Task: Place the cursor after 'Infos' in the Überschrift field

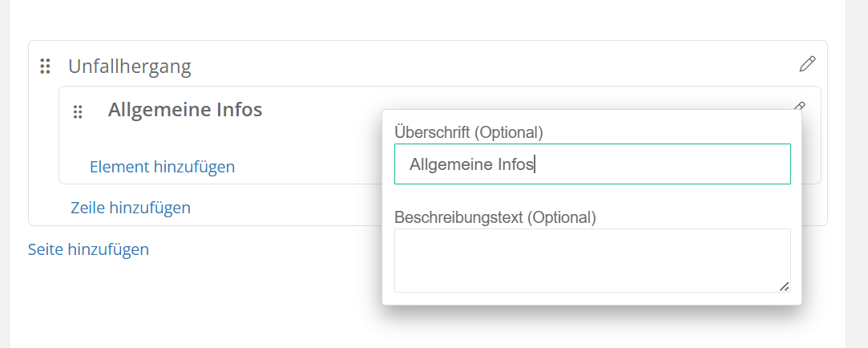Action: click(535, 164)
